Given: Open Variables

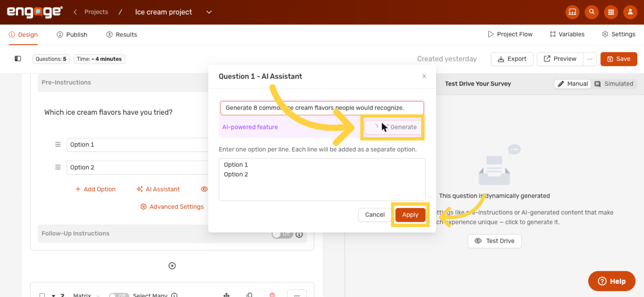Looking at the screenshot, I should click(567, 34).
